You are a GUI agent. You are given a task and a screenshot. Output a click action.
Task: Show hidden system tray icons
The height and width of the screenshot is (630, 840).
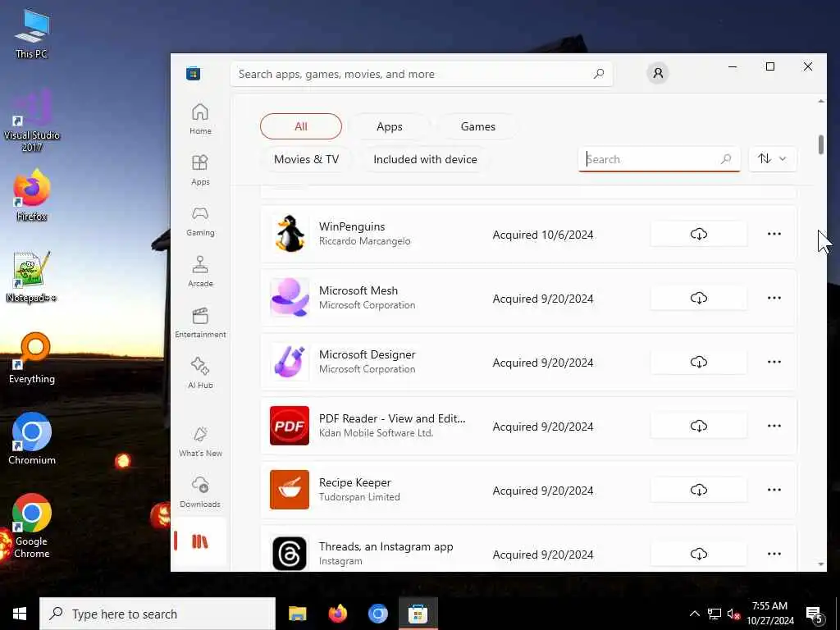tap(694, 614)
